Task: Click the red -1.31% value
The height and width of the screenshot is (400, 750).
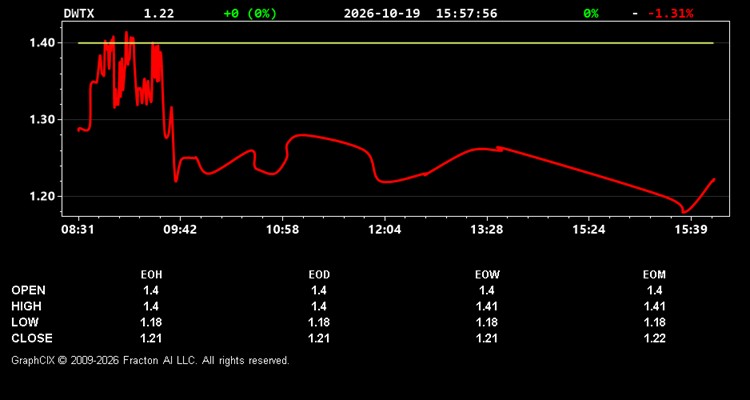Action: [671, 13]
